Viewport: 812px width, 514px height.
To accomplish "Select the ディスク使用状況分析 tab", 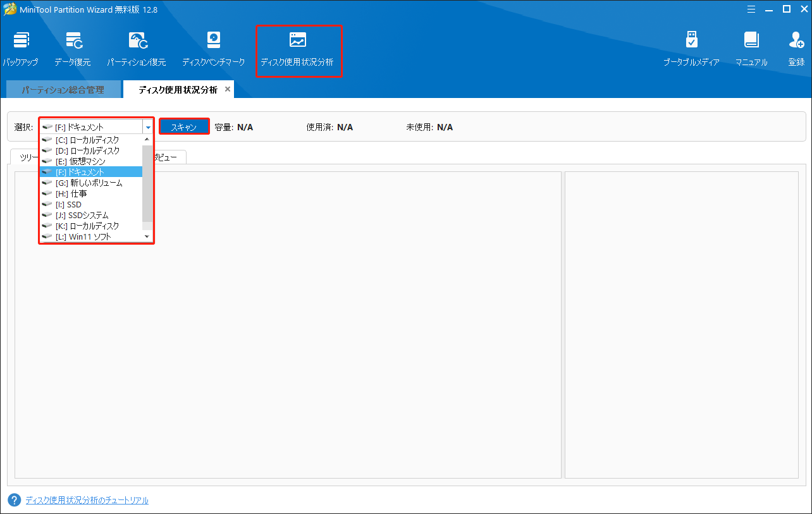I will coord(178,90).
